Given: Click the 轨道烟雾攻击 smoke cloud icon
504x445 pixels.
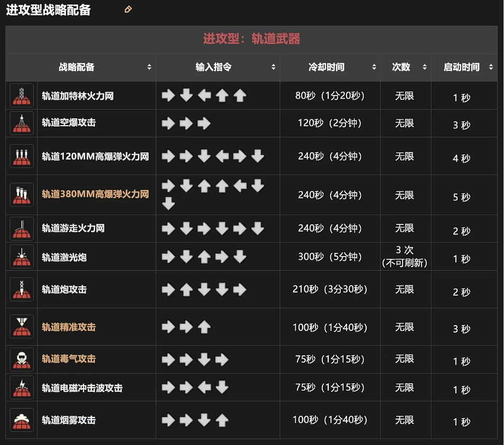Looking at the screenshot, I should [22, 420].
